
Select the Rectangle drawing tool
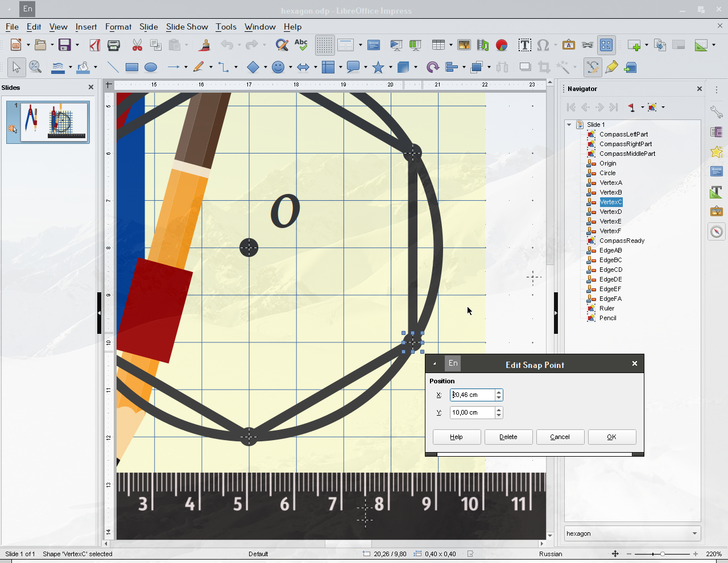point(132,68)
